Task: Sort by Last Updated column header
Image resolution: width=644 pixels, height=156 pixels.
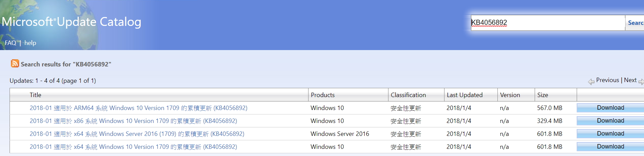Action: [464, 95]
